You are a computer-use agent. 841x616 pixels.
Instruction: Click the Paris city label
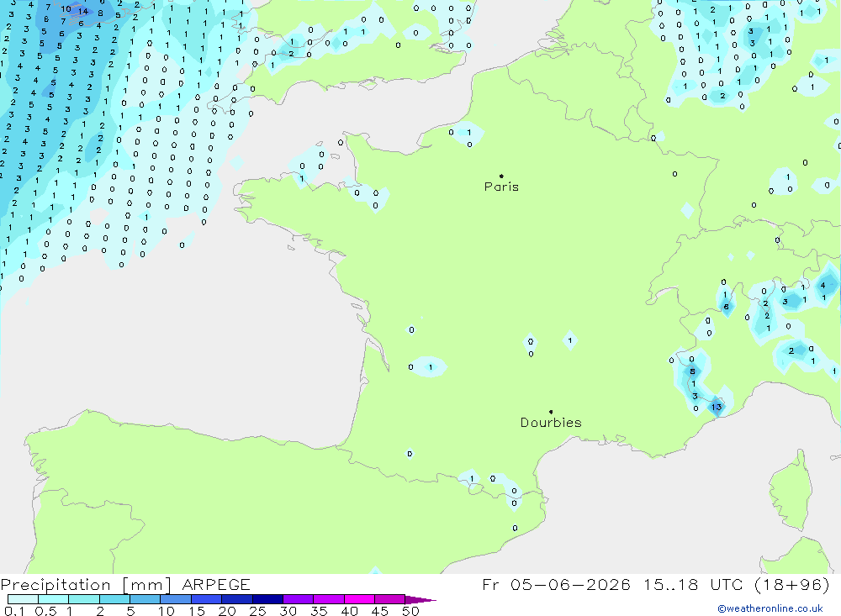point(501,187)
